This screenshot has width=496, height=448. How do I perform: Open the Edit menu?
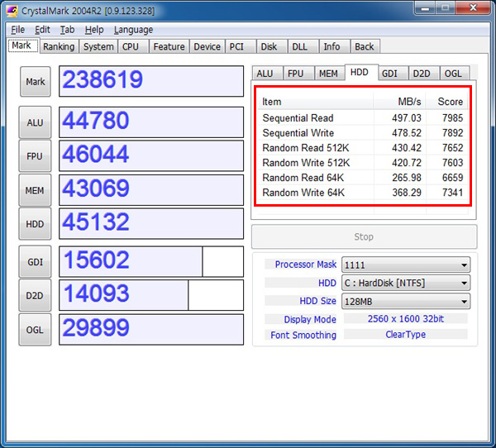click(42, 30)
